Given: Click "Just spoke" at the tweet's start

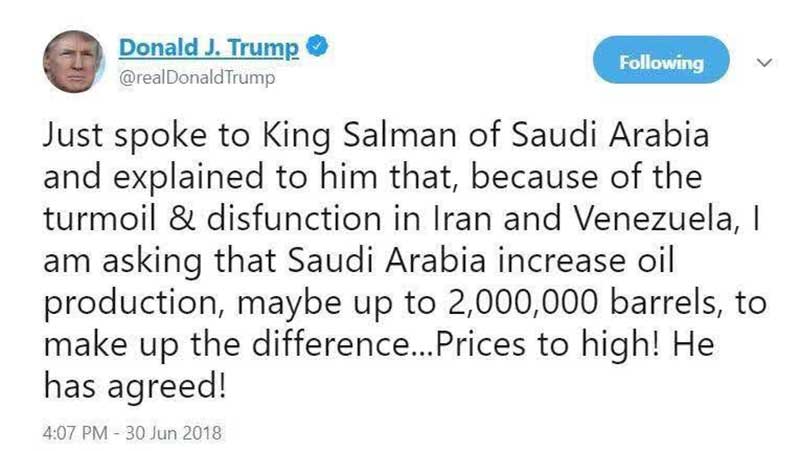Looking at the screenshot, I should pos(106,138).
